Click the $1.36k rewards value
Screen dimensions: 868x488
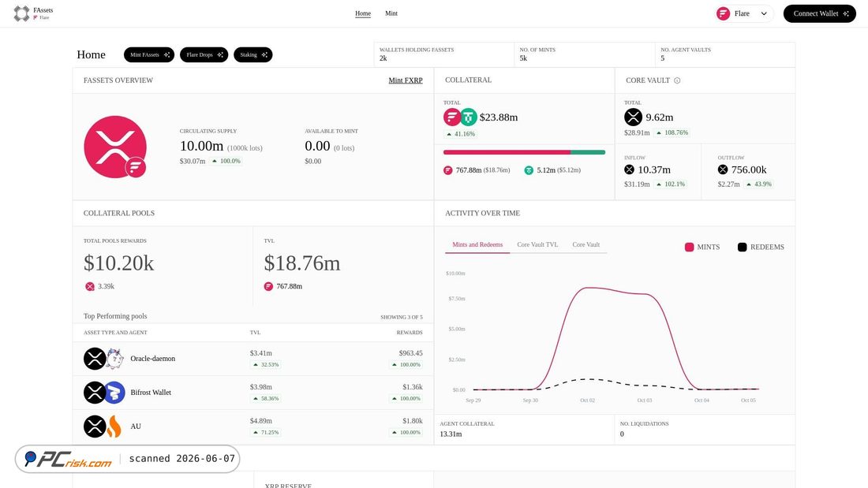[413, 387]
